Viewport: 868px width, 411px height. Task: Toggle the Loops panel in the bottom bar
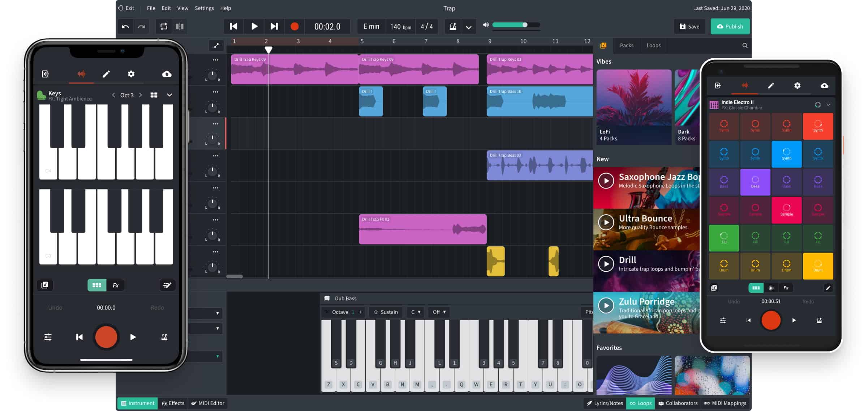click(x=640, y=403)
